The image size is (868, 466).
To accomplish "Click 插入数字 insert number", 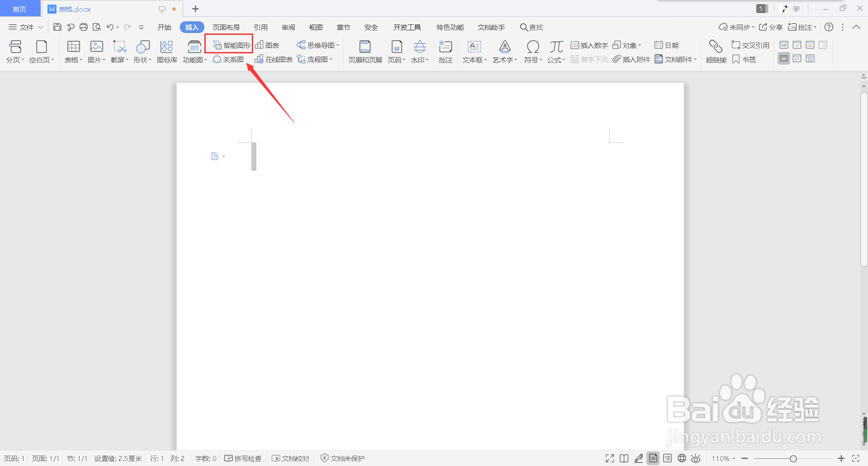I will pos(589,45).
